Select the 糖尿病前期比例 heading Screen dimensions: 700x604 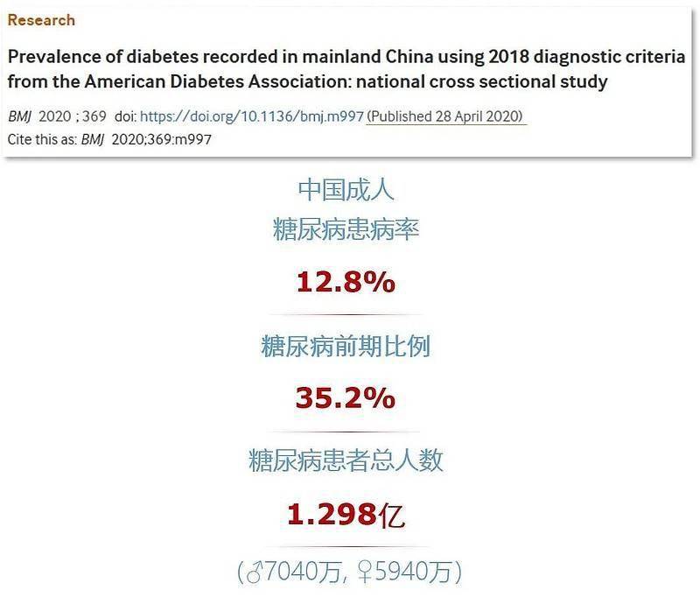(x=346, y=347)
